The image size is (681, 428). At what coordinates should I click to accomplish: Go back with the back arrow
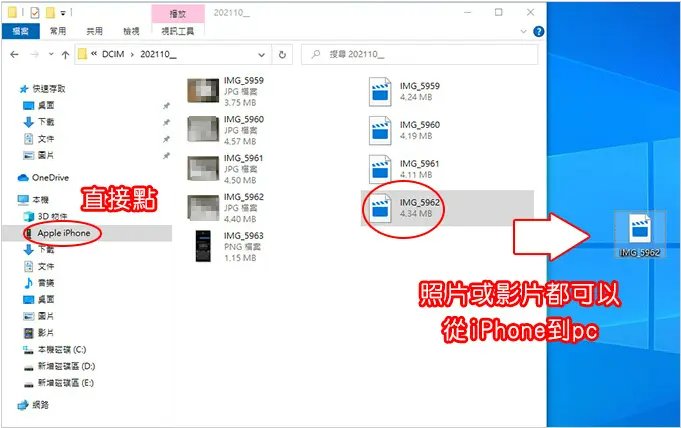tap(14, 55)
